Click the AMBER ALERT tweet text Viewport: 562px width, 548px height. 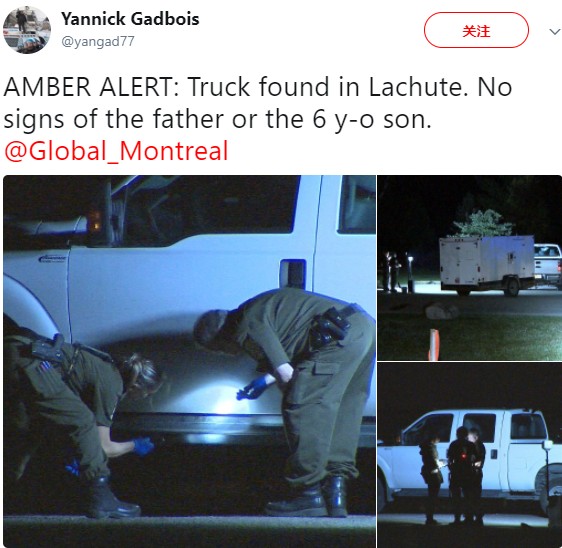(257, 103)
